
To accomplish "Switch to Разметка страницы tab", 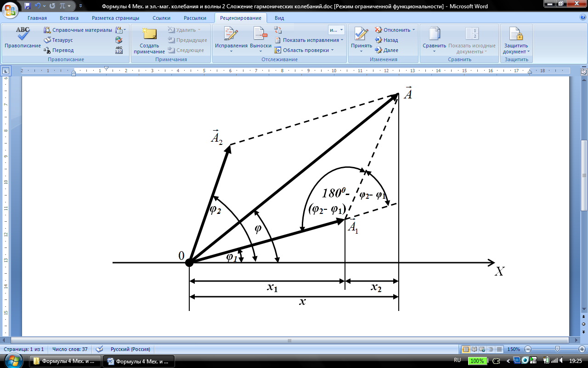I will (115, 18).
